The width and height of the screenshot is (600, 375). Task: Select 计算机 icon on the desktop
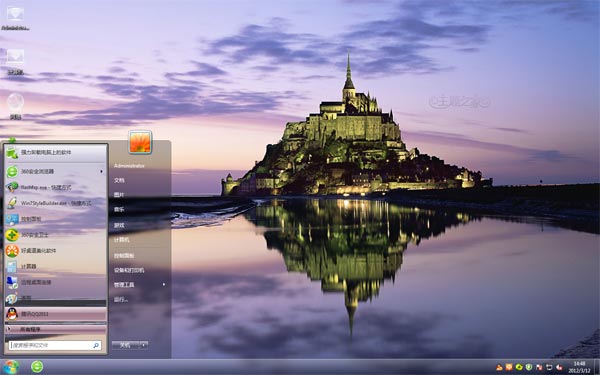pyautogui.click(x=15, y=62)
